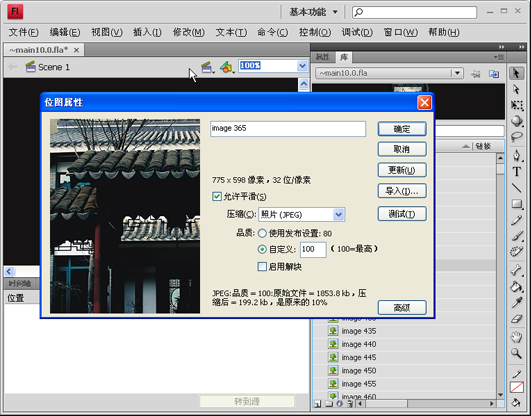
Task: Click the fill color bucket swatch
Action: pos(516,402)
